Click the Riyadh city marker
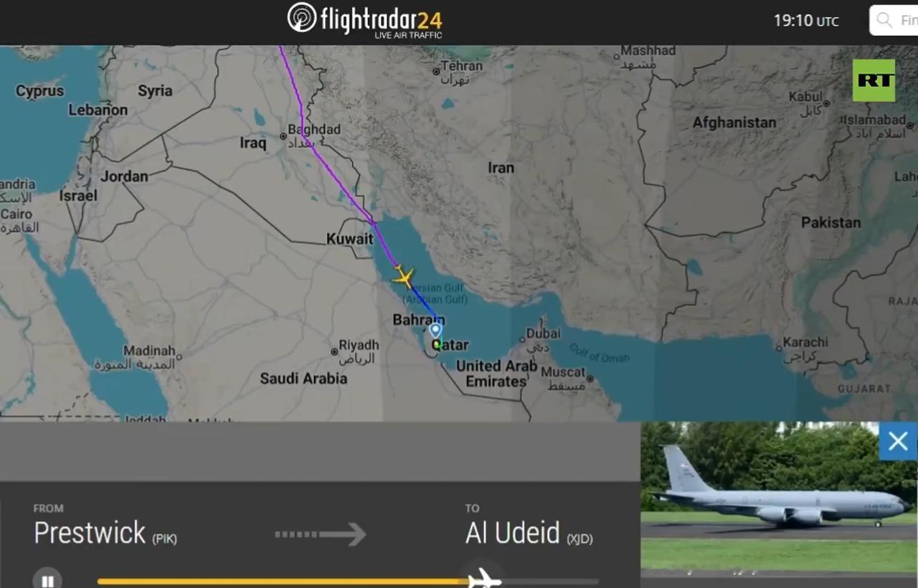This screenshot has width=918, height=588. coord(334,352)
